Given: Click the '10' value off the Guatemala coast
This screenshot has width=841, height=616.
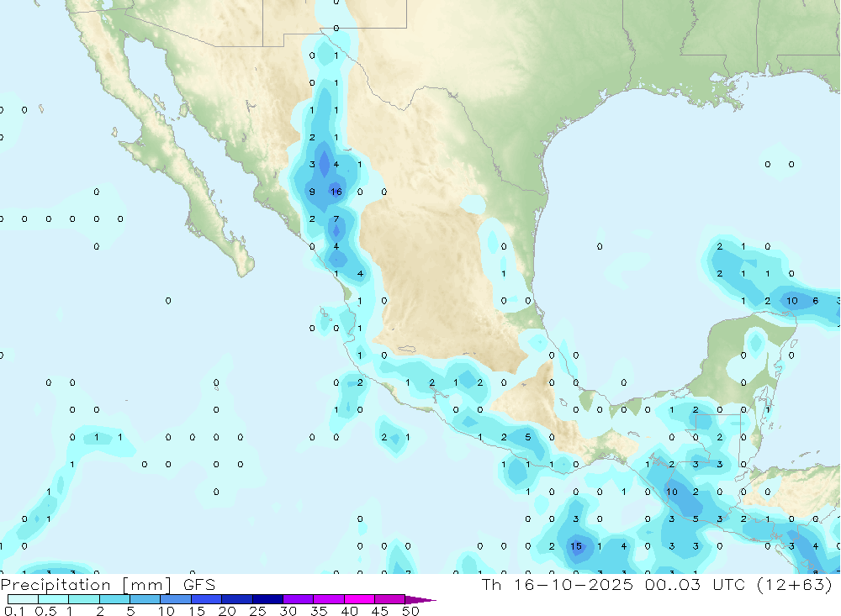Looking at the screenshot, I should pos(671,492).
